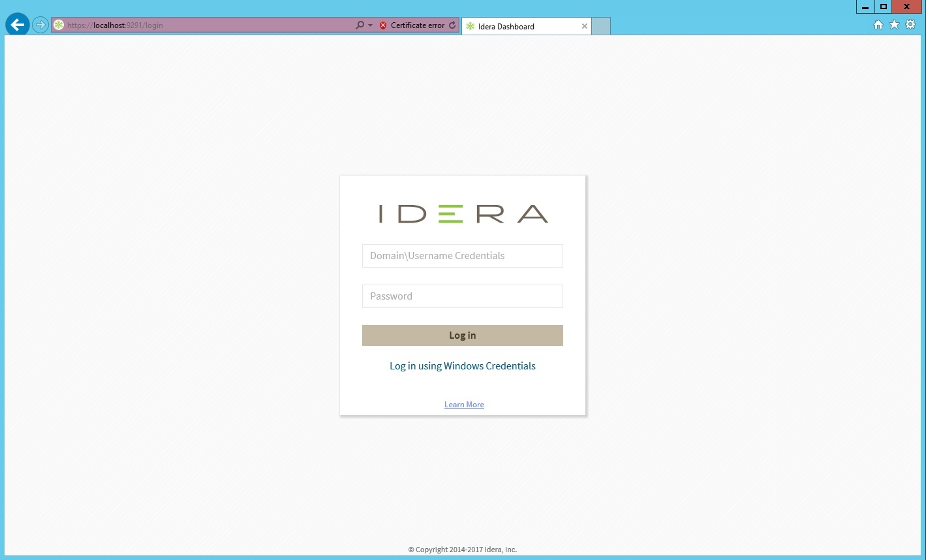This screenshot has height=560, width=926.
Task: Open the Learn More link
Action: 464,405
